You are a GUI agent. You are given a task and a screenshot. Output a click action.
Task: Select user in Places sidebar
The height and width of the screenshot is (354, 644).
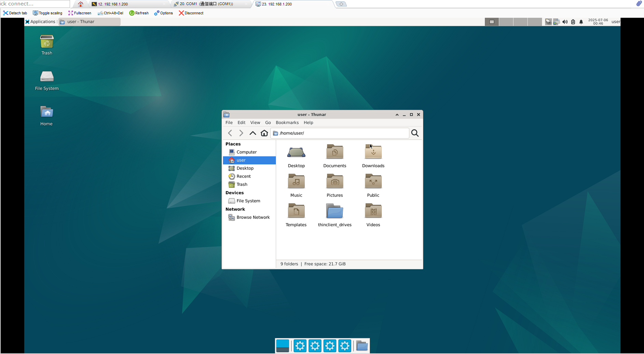(x=249, y=160)
